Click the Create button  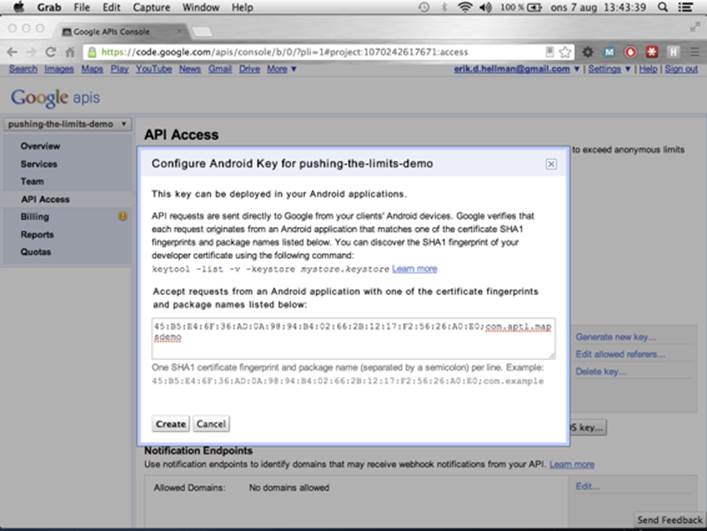coord(170,424)
